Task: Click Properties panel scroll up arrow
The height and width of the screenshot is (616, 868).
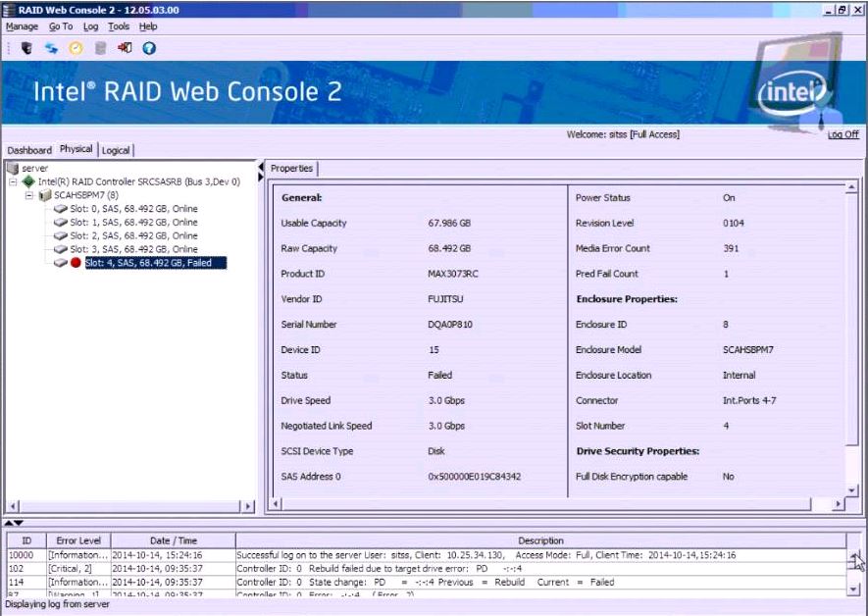Action: 852,187
